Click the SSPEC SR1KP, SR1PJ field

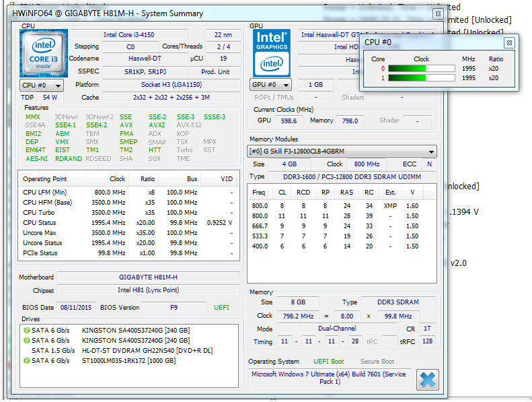pos(145,71)
